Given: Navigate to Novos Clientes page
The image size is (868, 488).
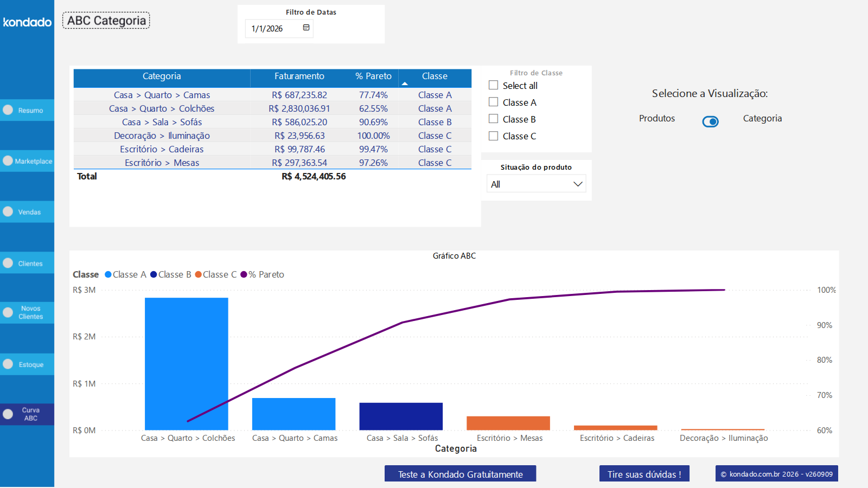Looking at the screenshot, I should point(27,313).
